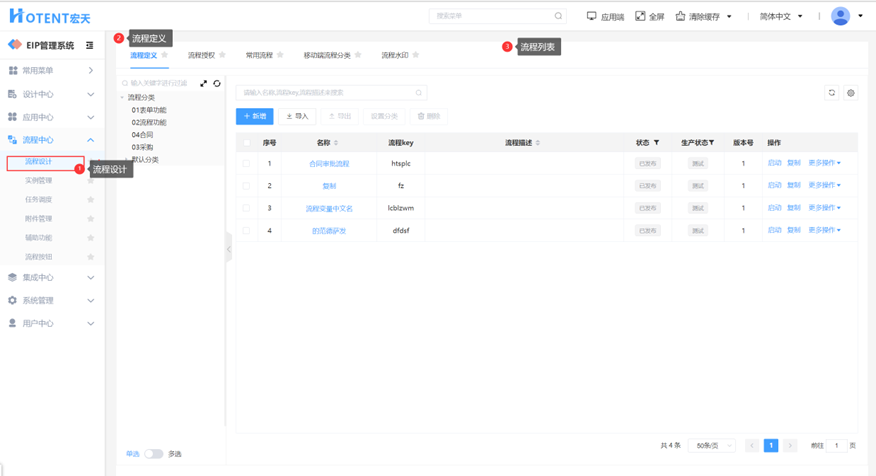
Task: Favorite the 常用流程 tab star
Action: point(280,55)
